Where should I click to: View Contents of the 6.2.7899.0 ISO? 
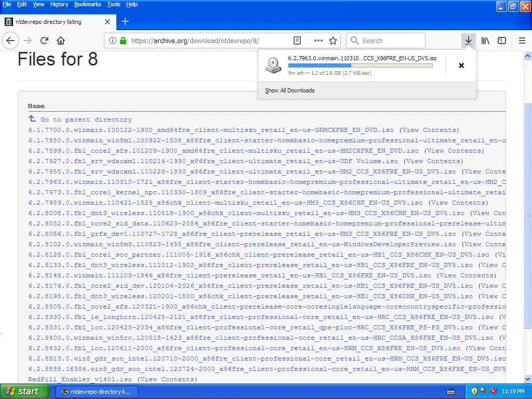(x=454, y=151)
